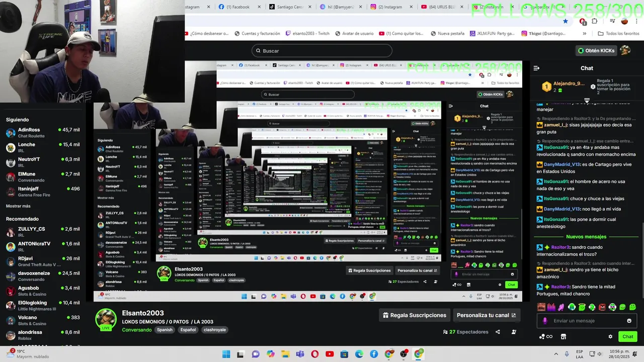The height and width of the screenshot is (362, 644).
Task: Open the Windows Start menu
Action: pos(226,354)
